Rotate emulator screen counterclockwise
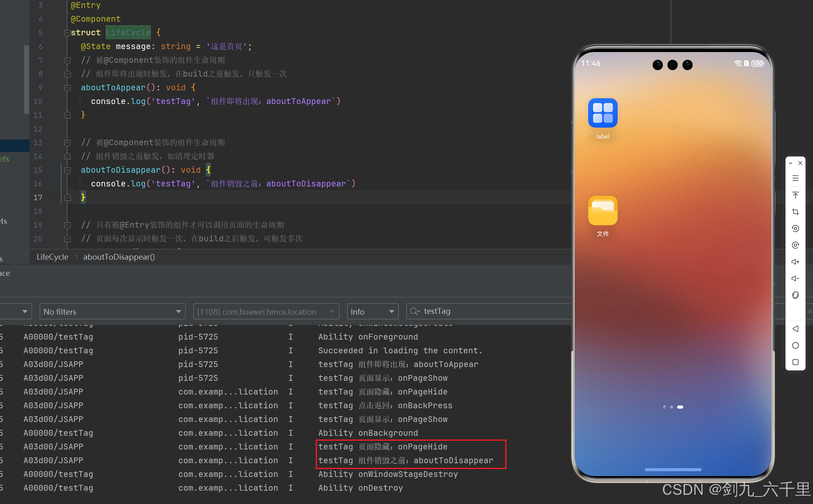This screenshot has height=504, width=813. (795, 228)
